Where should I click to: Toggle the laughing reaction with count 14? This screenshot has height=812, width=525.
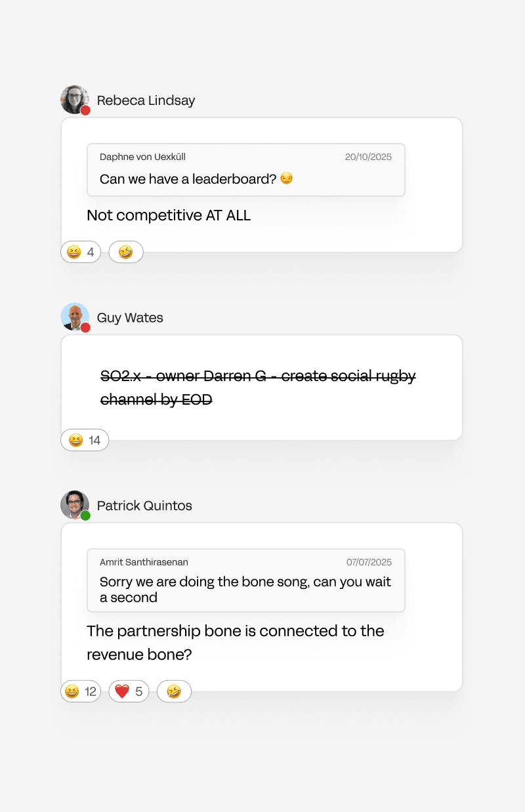[85, 440]
